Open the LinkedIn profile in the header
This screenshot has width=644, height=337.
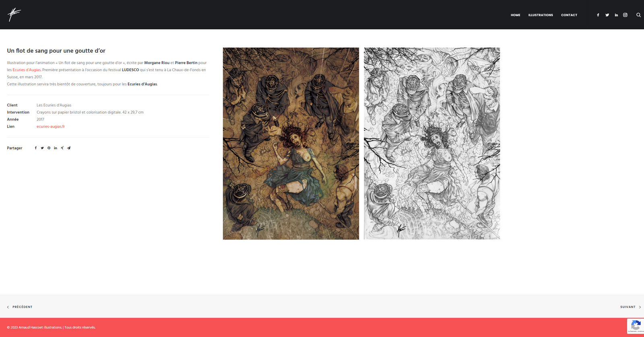click(616, 15)
